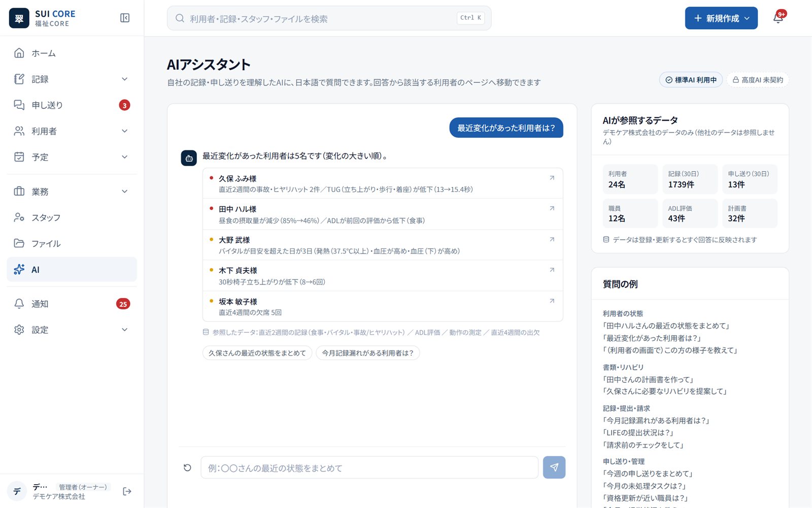Click example 「今週の申し送りをまとめて」
This screenshot has height=508, width=812.
(x=648, y=473)
